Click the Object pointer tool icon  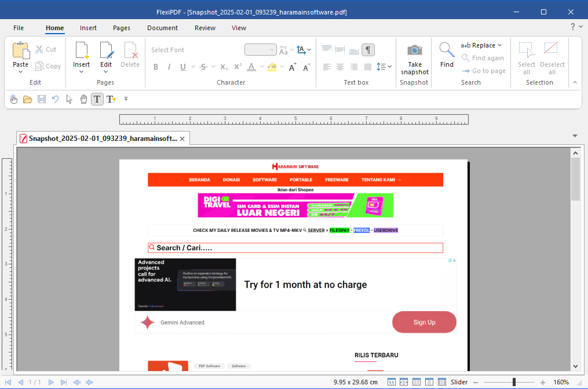(70, 99)
